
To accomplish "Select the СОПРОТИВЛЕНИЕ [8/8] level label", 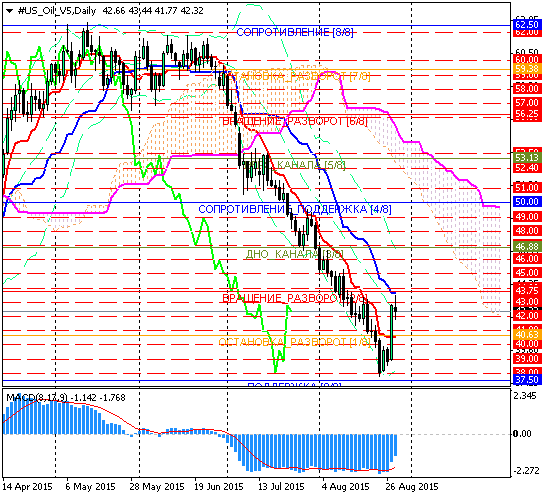I will pos(295,33).
